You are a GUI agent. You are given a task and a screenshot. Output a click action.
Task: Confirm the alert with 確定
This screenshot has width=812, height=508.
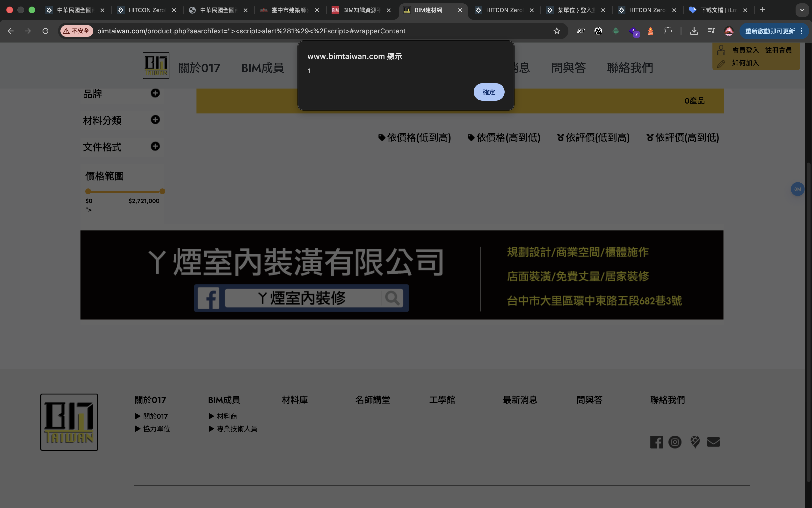(489, 92)
